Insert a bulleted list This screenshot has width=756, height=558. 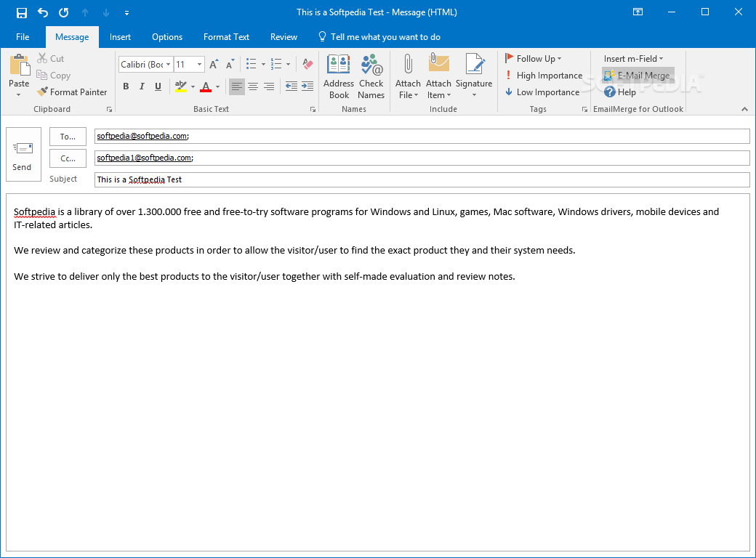(x=252, y=64)
